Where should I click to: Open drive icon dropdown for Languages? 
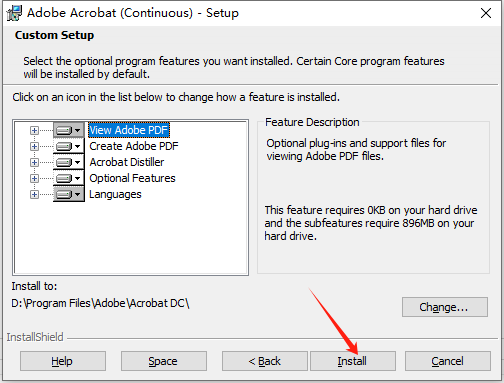click(x=69, y=194)
